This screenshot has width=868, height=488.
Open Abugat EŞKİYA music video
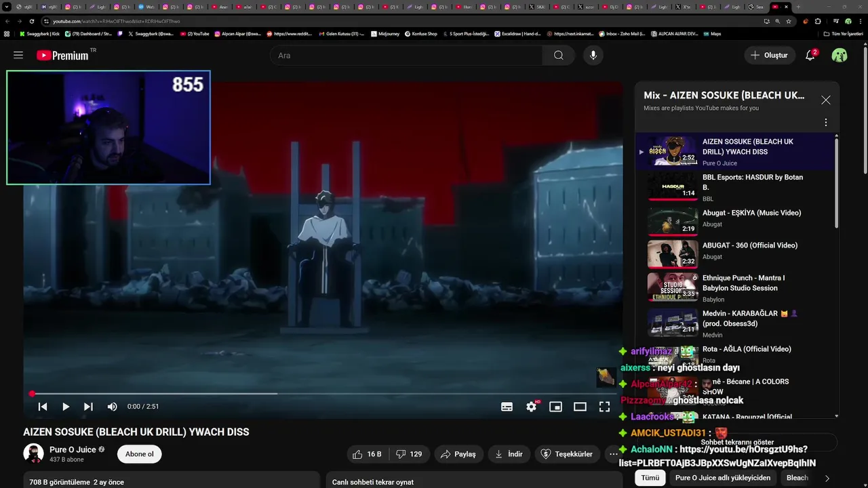click(x=735, y=221)
